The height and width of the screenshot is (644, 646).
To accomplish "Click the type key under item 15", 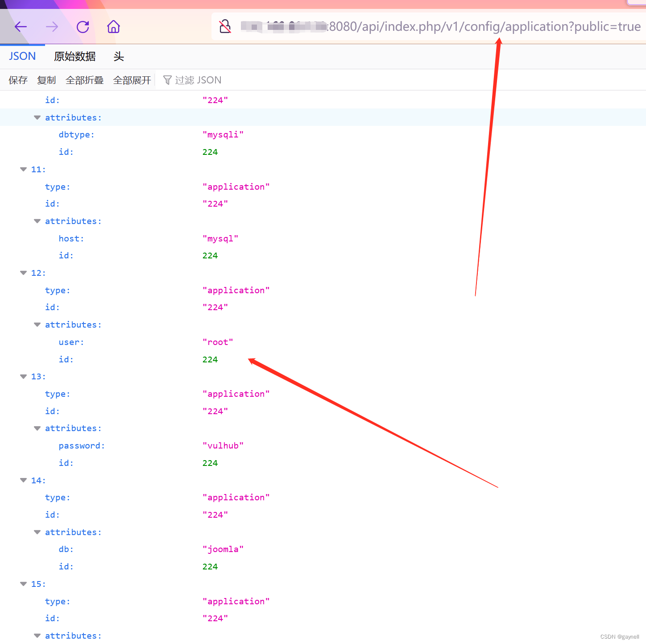I will [x=58, y=601].
